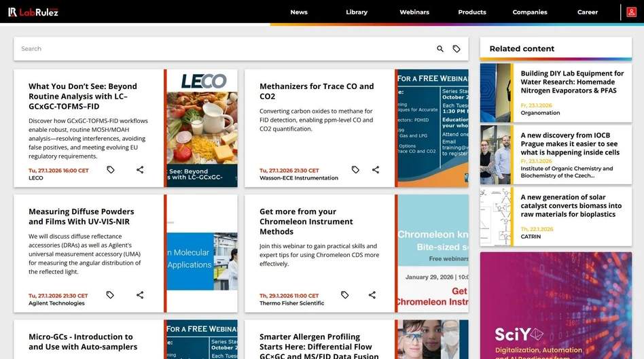Open the Career menu
The width and height of the screenshot is (644, 359).
click(x=588, y=12)
